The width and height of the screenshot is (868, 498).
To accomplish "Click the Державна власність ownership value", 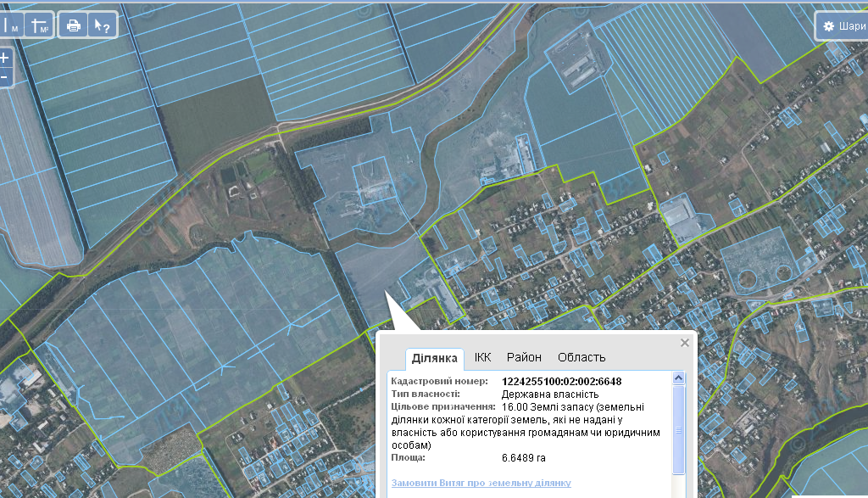I will tap(550, 394).
